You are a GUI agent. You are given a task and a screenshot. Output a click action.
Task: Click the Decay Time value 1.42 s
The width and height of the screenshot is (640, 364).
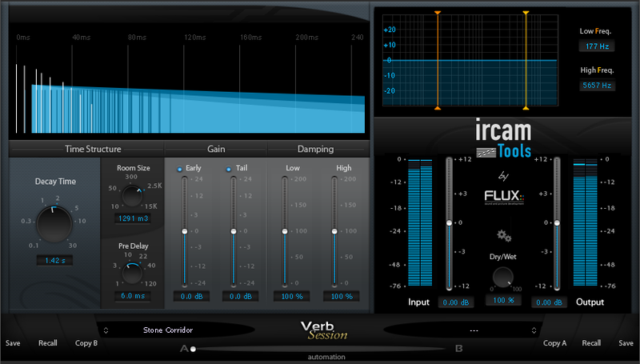[x=54, y=260]
